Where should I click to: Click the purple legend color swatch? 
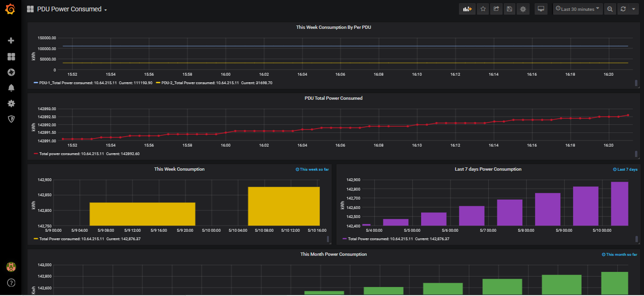click(x=344, y=239)
